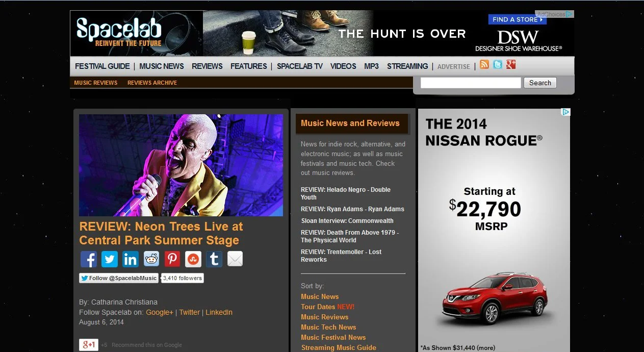This screenshot has width=644, height=352.
Task: Open Spacelab TV section
Action: (x=300, y=66)
